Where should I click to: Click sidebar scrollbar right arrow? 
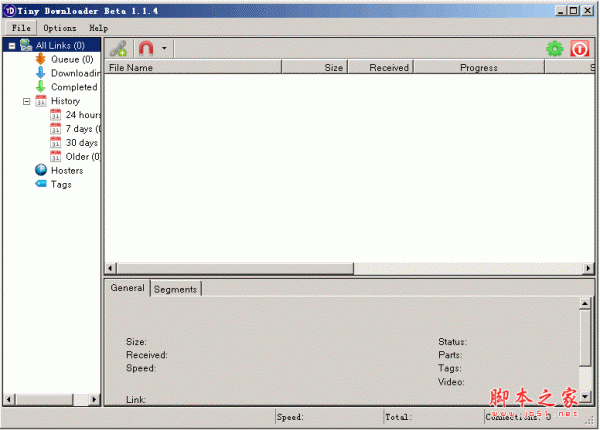pyautogui.click(x=94, y=400)
